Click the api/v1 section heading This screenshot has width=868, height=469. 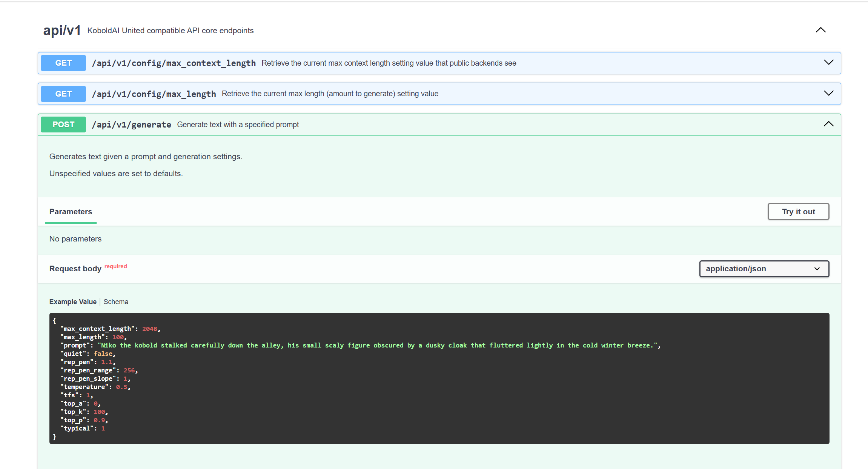62,30
